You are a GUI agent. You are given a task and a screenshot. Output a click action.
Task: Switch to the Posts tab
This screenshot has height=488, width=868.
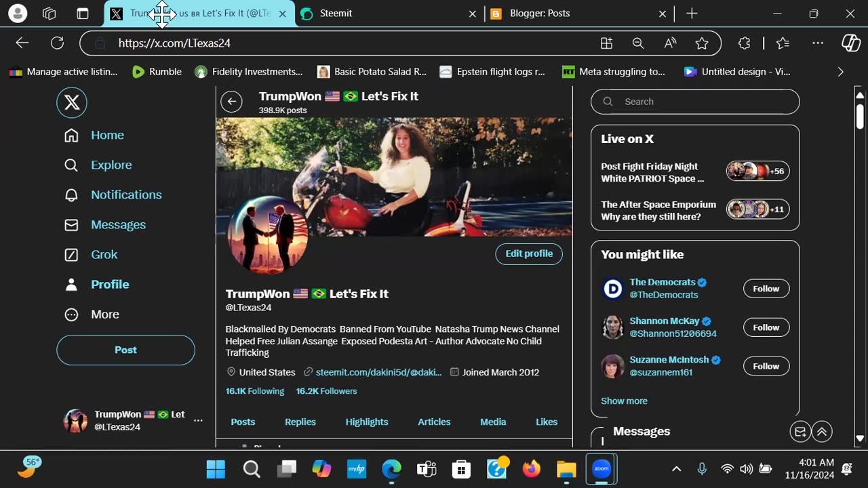click(x=243, y=422)
